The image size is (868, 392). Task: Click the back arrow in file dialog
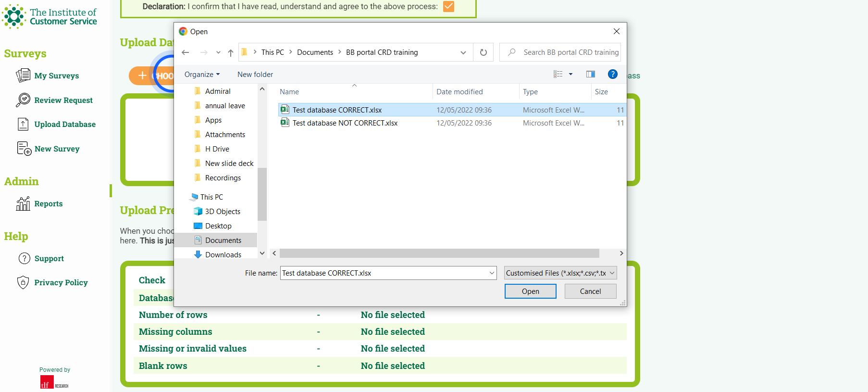[x=186, y=52]
